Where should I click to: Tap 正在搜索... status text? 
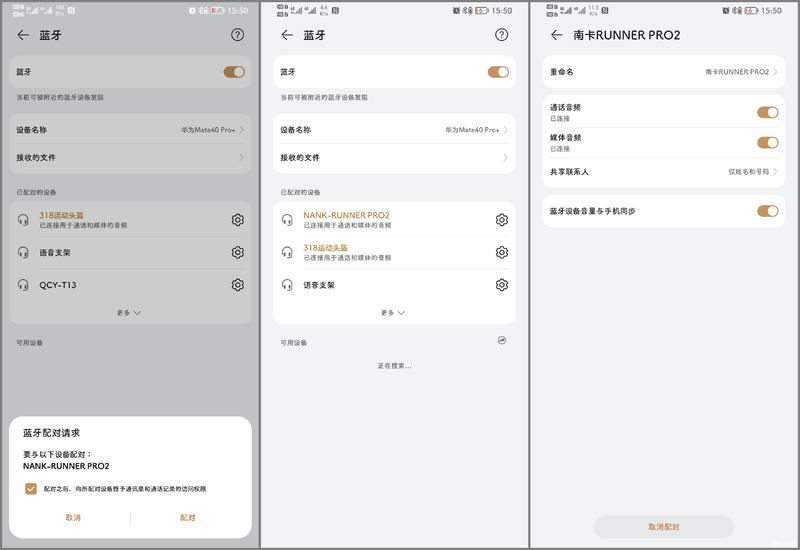click(x=394, y=366)
